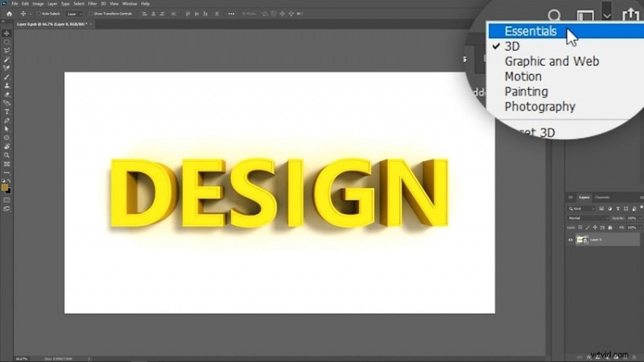Click the Share export icon top right
Screen dimensions: 644x362
(x=630, y=14)
